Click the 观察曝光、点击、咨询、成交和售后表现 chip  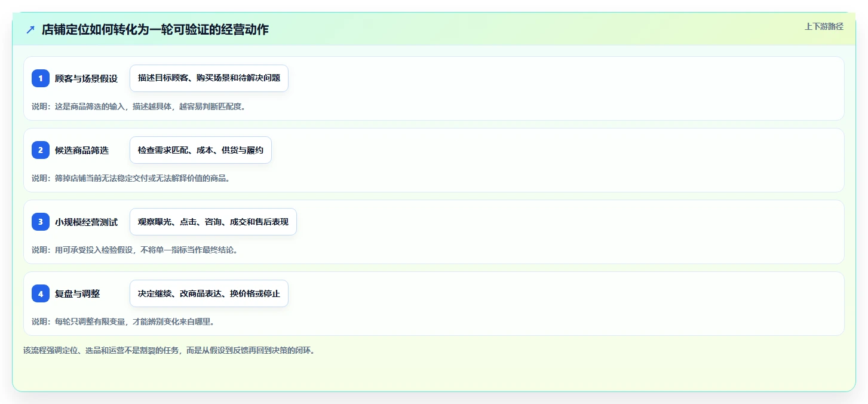213,222
